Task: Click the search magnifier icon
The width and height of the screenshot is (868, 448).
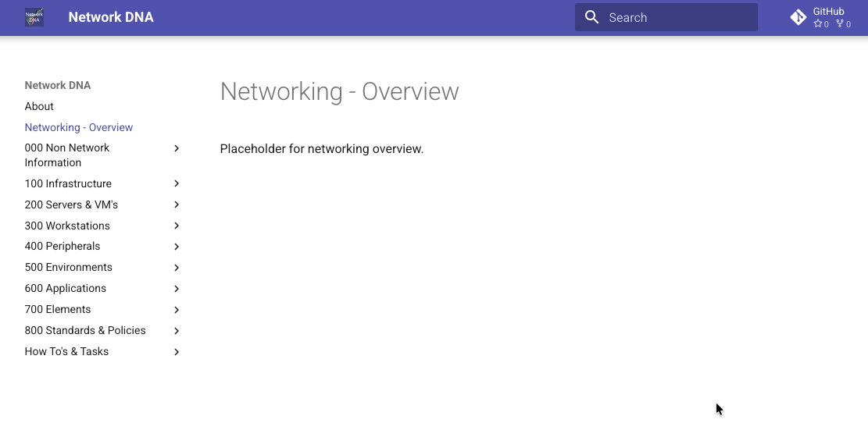Action: (592, 17)
